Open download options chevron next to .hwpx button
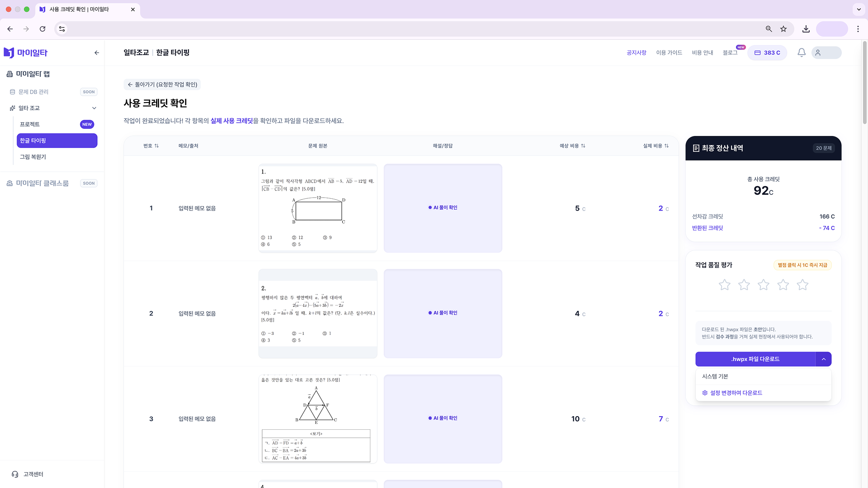 pos(823,359)
